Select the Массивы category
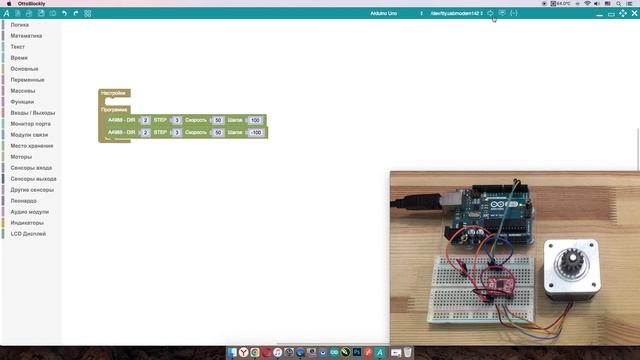Image resolution: width=640 pixels, height=360 pixels. point(22,91)
